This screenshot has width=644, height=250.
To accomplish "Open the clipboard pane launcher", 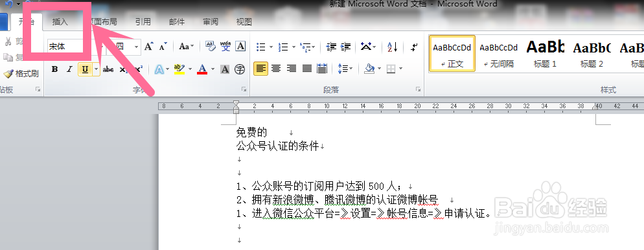I will tap(38, 89).
